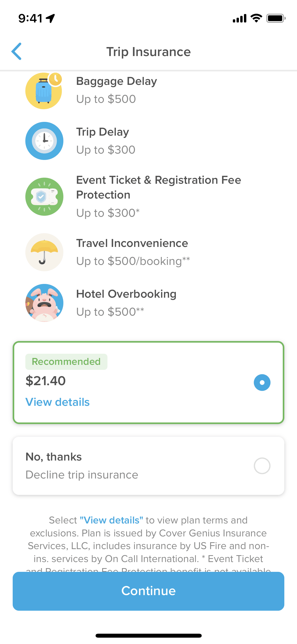The image size is (297, 644).
Task: Tap the Event Ticket protection icon
Action: click(x=44, y=197)
